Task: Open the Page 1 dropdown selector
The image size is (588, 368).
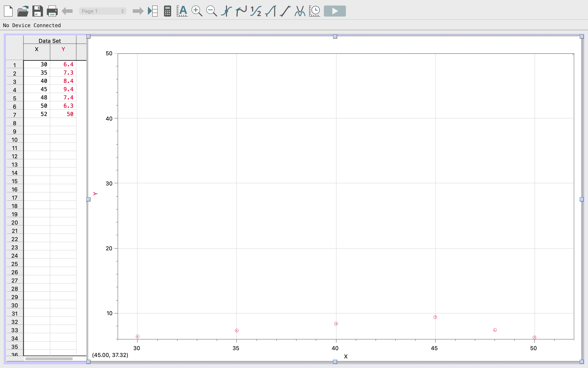Action: tap(102, 11)
